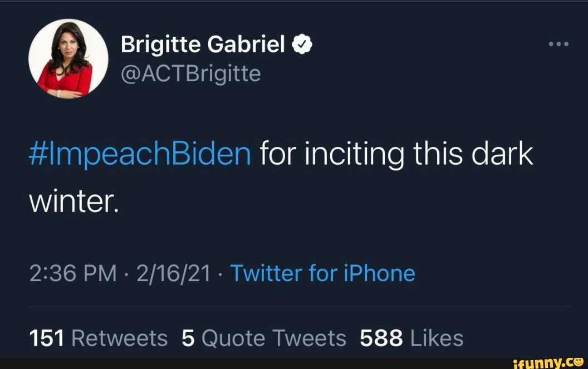Click the avatar thumbnail of the tweet author
This screenshot has width=588, height=369.
click(x=68, y=58)
